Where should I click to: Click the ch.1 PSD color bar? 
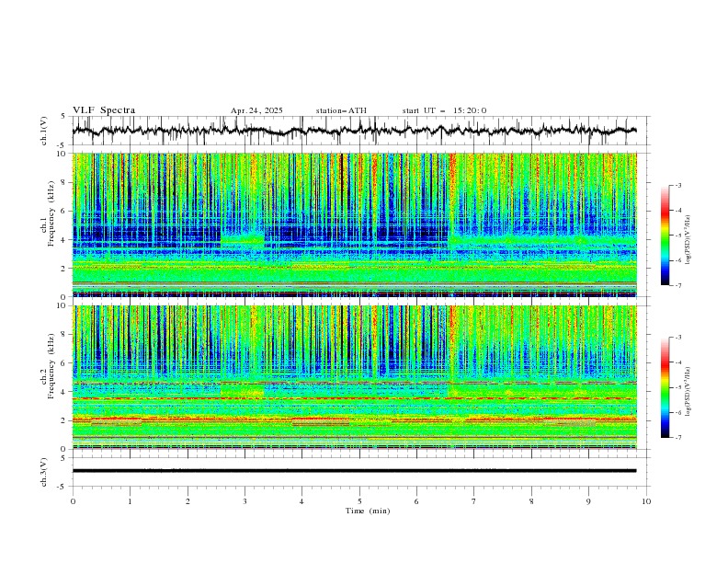click(x=665, y=236)
